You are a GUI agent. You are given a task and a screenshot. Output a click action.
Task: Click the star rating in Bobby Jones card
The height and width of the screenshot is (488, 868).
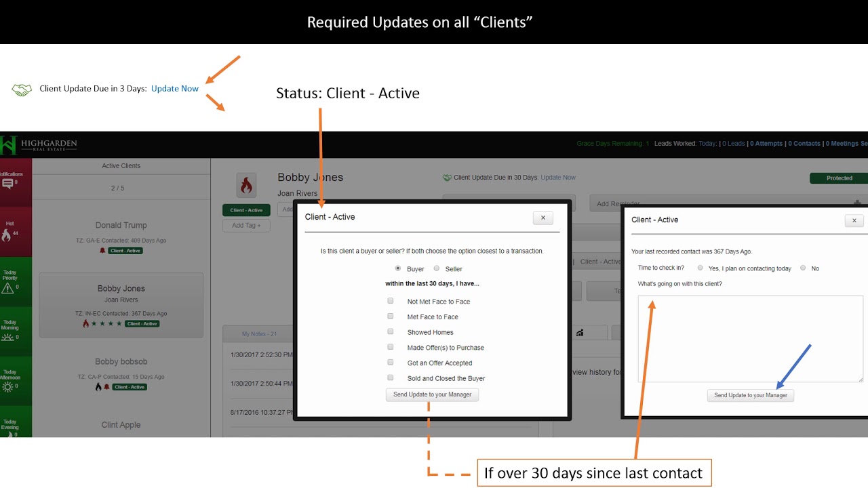(106, 324)
